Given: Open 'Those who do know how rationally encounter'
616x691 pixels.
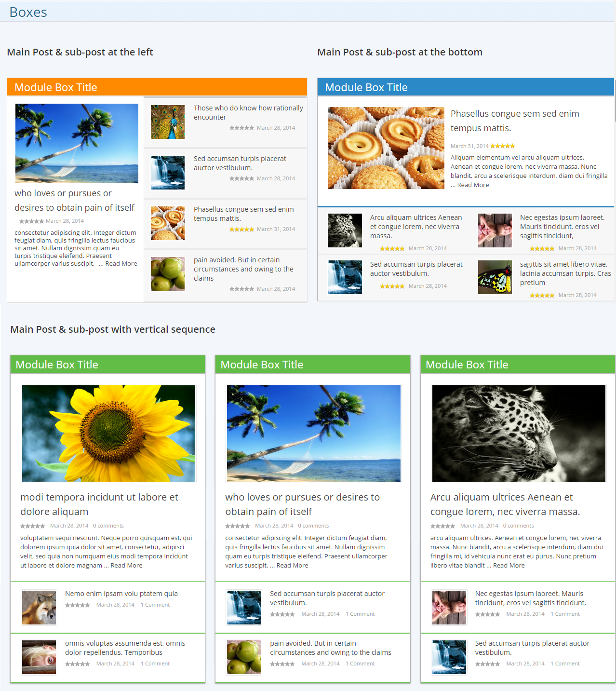Looking at the screenshot, I should 248,112.
